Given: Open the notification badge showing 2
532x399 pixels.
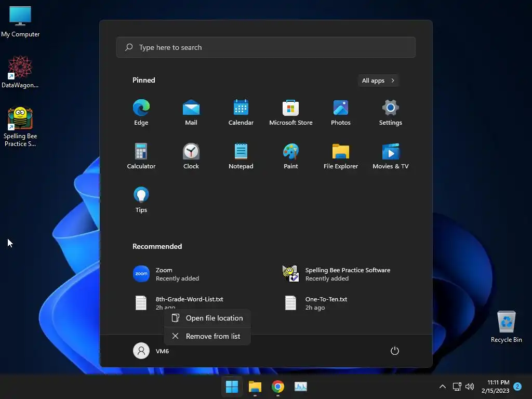Looking at the screenshot, I should [517, 387].
